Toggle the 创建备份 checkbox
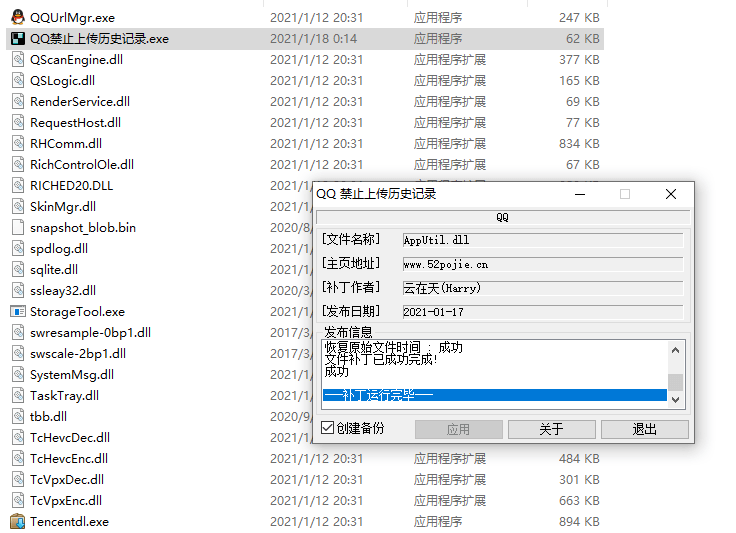This screenshot has height=533, width=736. click(328, 428)
